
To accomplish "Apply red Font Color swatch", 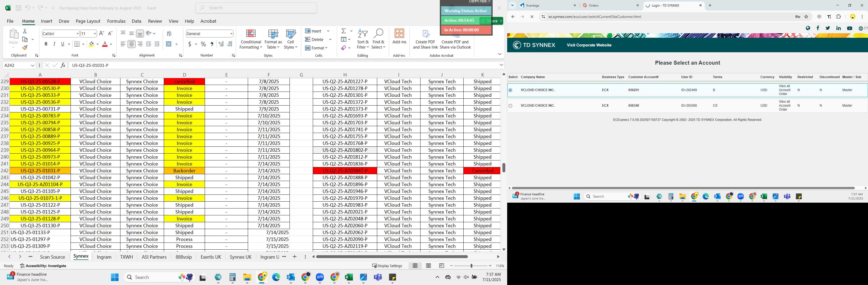I will [105, 44].
